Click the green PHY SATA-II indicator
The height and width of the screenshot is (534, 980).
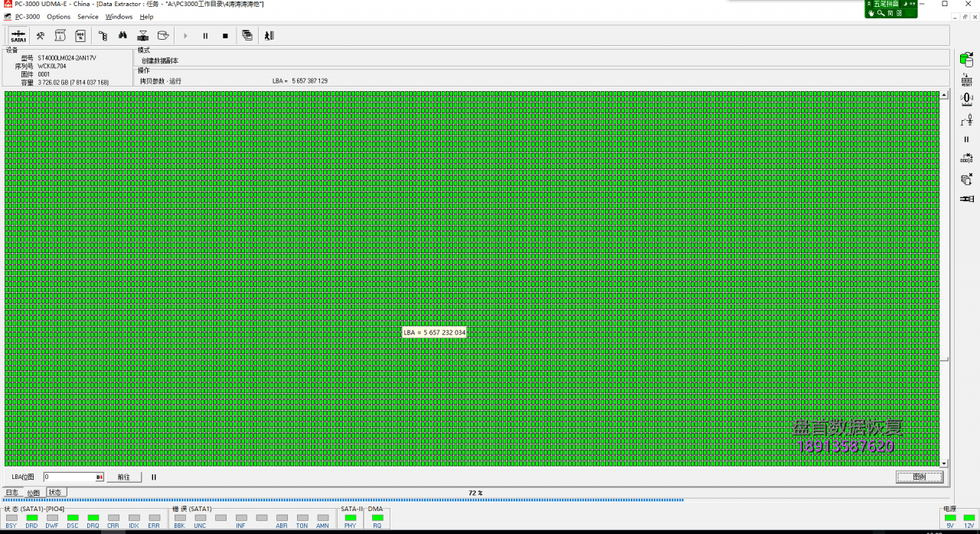351,518
